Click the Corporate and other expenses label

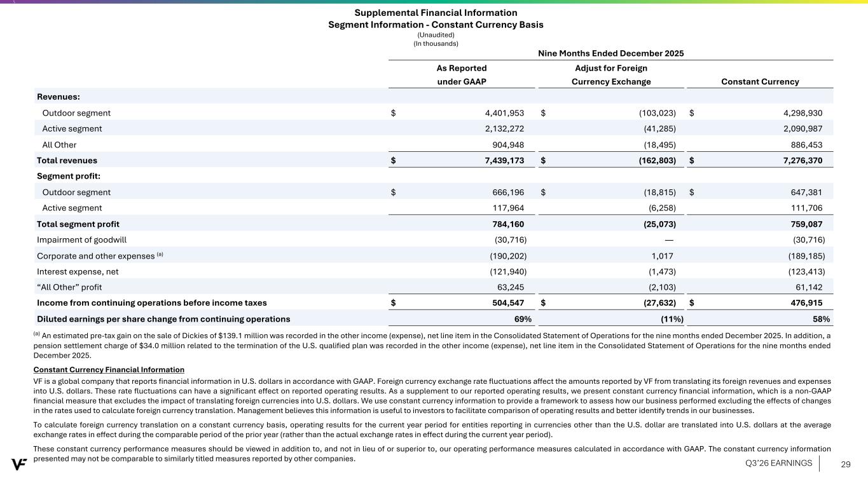click(x=95, y=255)
